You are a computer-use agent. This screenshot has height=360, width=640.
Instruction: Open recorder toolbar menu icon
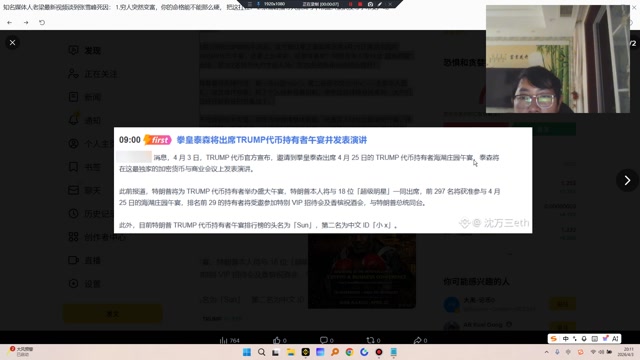click(x=250, y=4)
